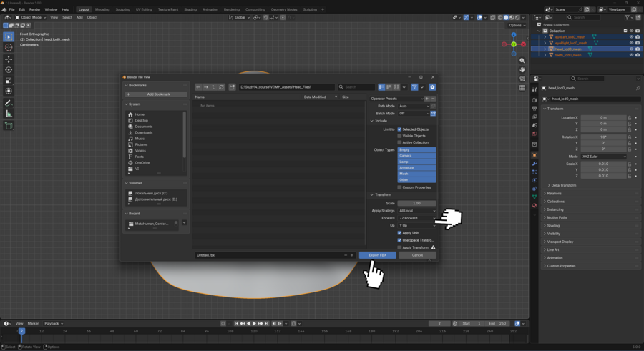Screen dimensions: 644x351
Task: Click the zoom magnifier viewport gizmo
Action: [x=523, y=61]
